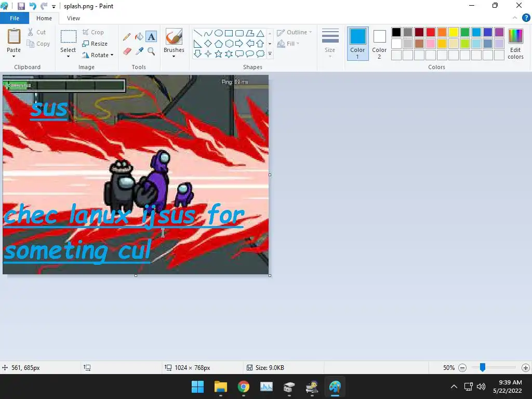The width and height of the screenshot is (532, 399).
Task: Open Google Chrome from taskbar
Action: [243, 387]
